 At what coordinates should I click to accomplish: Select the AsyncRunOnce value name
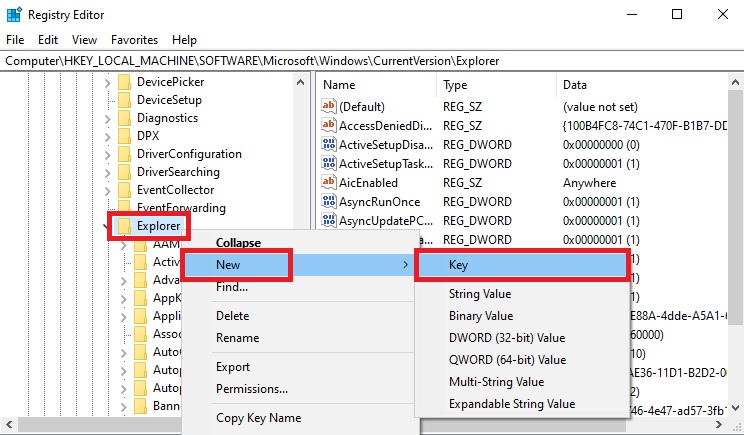point(380,202)
